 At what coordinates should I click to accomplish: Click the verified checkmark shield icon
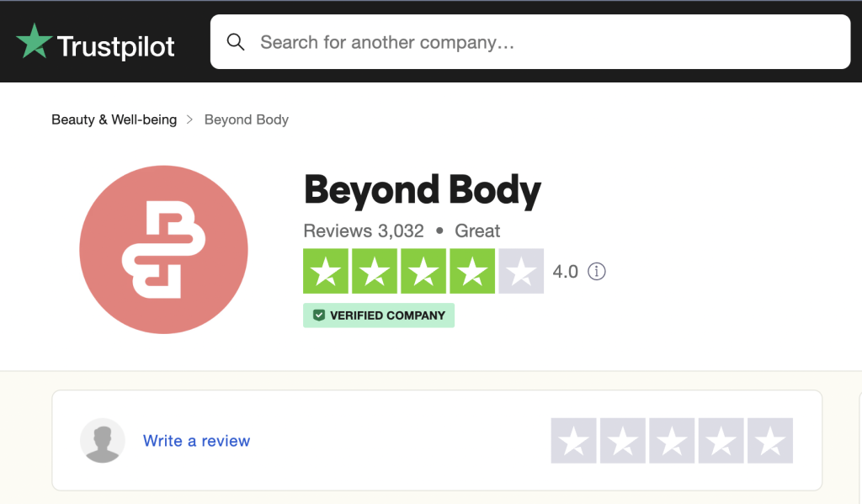pyautogui.click(x=319, y=316)
